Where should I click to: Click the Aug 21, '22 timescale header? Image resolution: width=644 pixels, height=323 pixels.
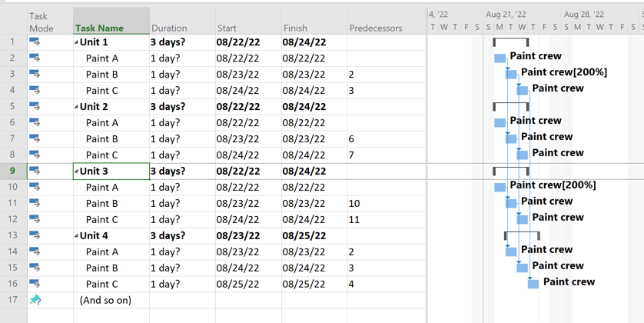[506, 14]
